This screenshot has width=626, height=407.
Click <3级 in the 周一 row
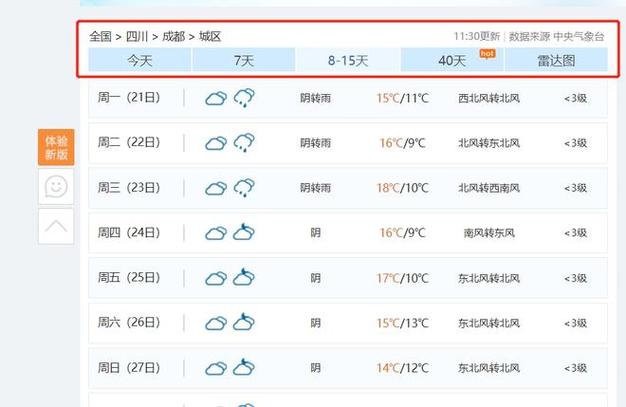pyautogui.click(x=575, y=98)
